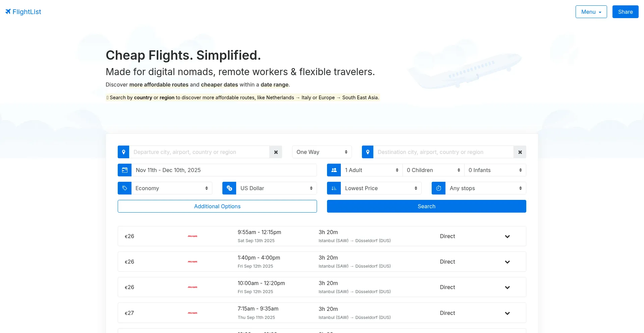Expand the 9:55am Sat Sep 13th flight

point(507,236)
